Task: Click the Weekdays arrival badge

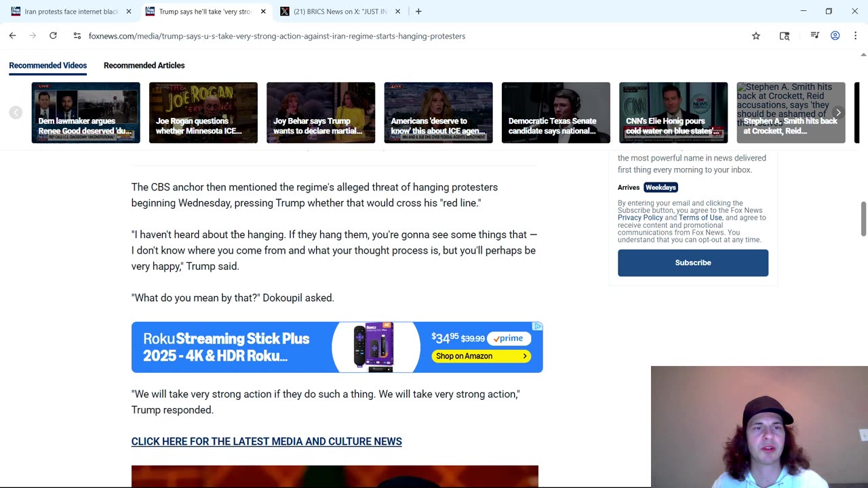Action: (x=660, y=187)
